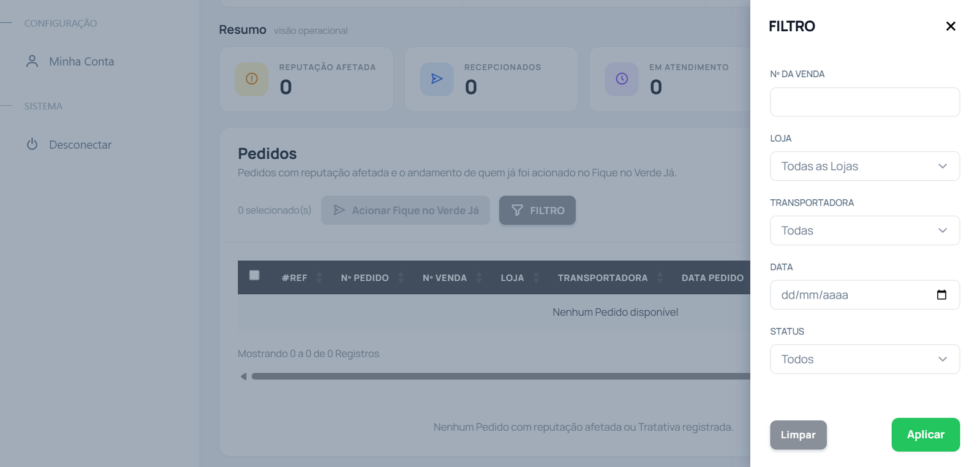The image size is (980, 467).
Task: Toggle the select-all checkbox in table header
Action: [x=254, y=275]
